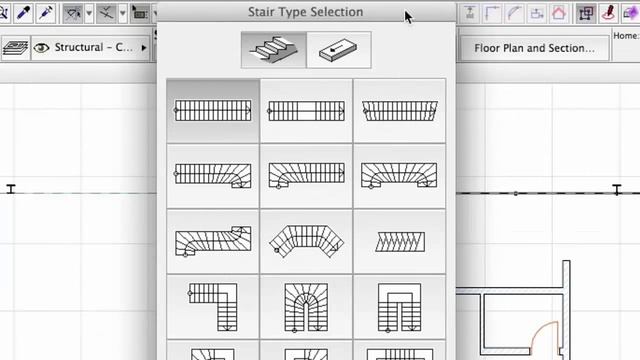This screenshot has height=360, width=640.
Task: Click the overlapping squares tool icon
Action: point(586,13)
